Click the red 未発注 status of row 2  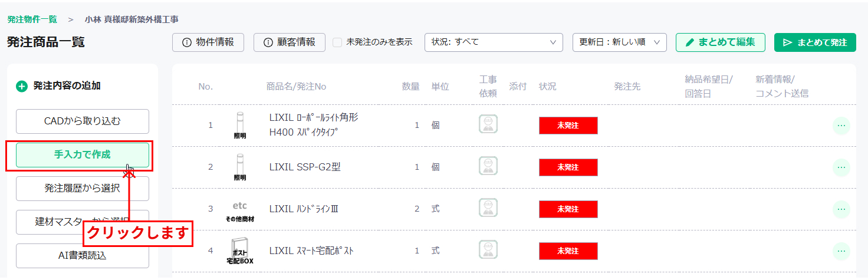point(568,167)
